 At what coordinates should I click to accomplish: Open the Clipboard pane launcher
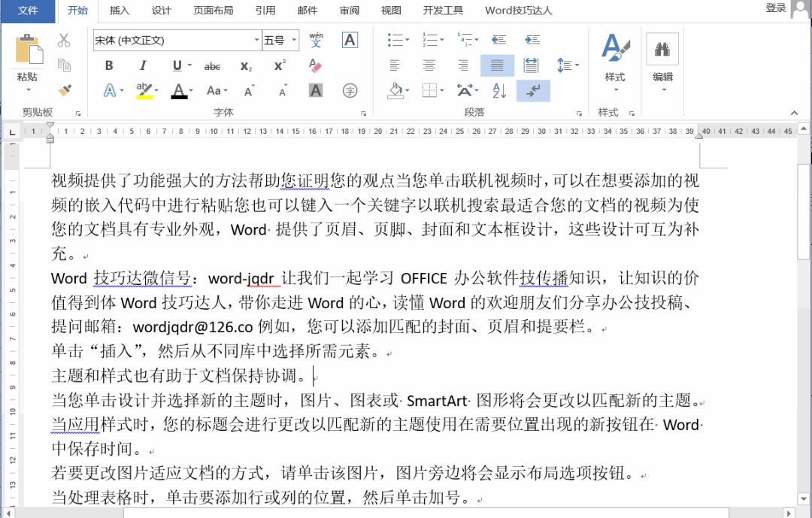[78, 113]
